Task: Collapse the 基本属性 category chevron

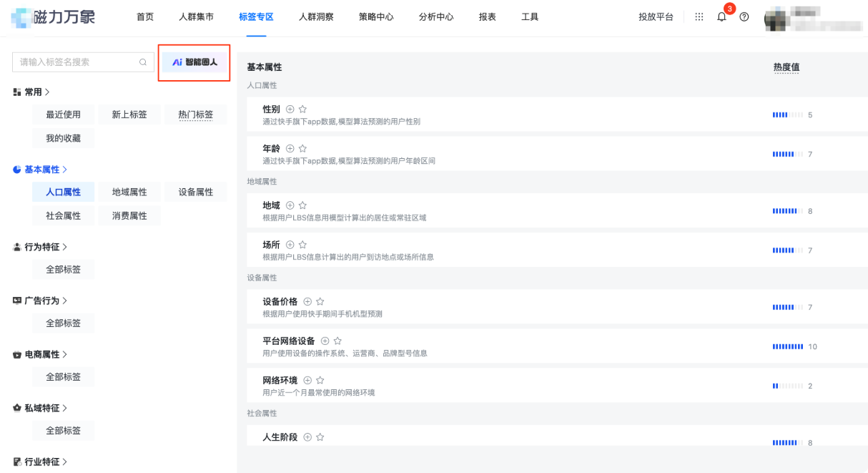Action: pyautogui.click(x=64, y=170)
